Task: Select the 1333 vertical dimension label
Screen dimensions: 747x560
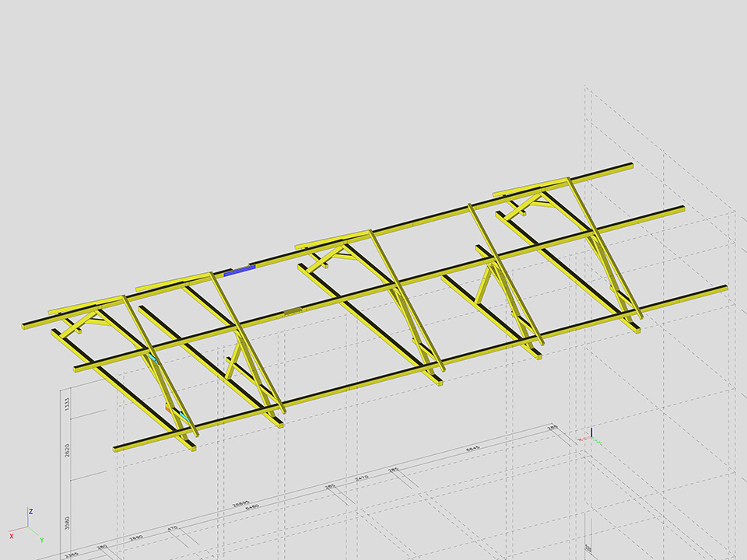Action: 68,404
